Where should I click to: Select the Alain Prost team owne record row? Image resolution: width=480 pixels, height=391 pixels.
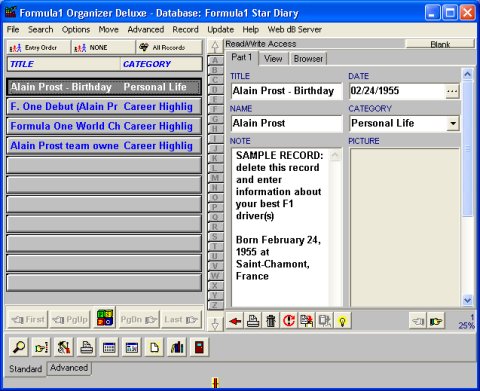(104, 146)
